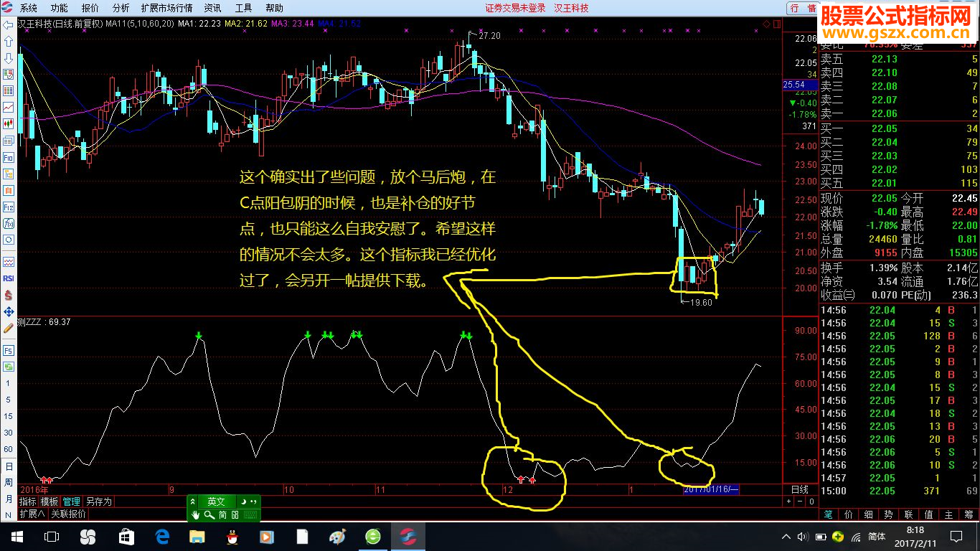
Task: Click the back arrow icon in left sidebar
Action: tap(9, 24)
